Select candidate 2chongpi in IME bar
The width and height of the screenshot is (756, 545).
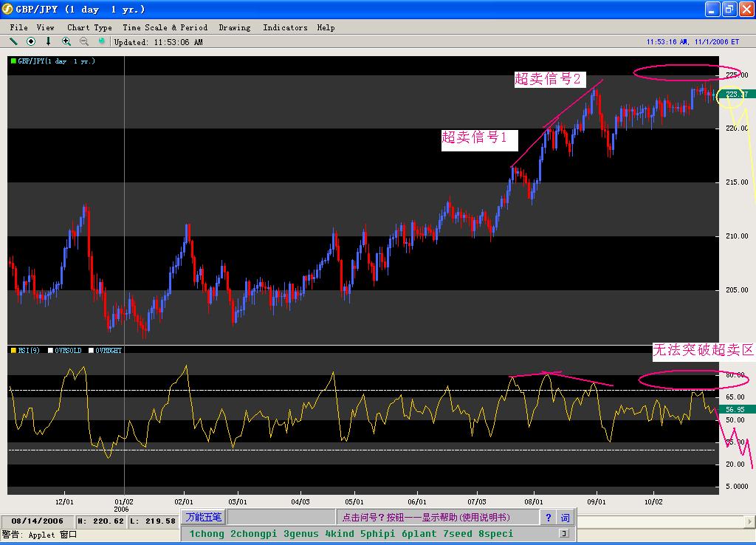point(254,533)
